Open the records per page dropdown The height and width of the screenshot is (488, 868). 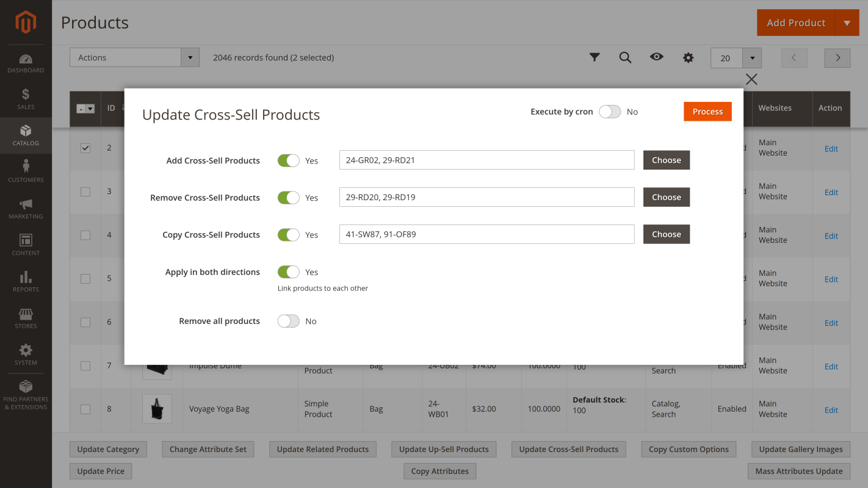[x=752, y=58]
